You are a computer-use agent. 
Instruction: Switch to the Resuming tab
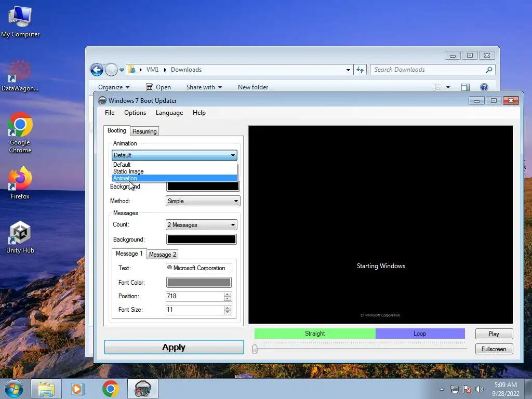pos(144,131)
